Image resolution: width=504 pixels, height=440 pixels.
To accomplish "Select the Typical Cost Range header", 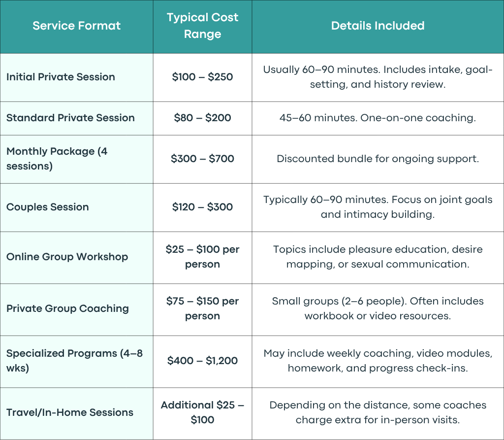I will 202,26.
